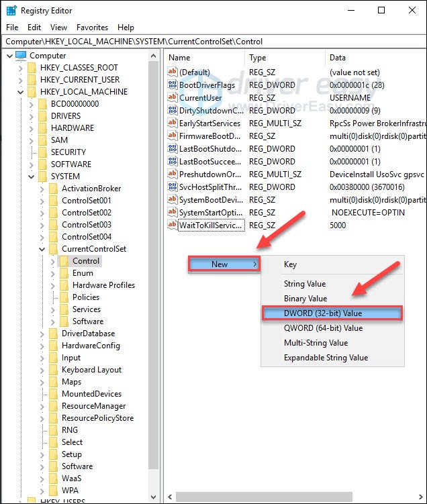Screen dimensions: 427x504
Task: Expand the ControlSet001 key arrow
Action: [42, 201]
